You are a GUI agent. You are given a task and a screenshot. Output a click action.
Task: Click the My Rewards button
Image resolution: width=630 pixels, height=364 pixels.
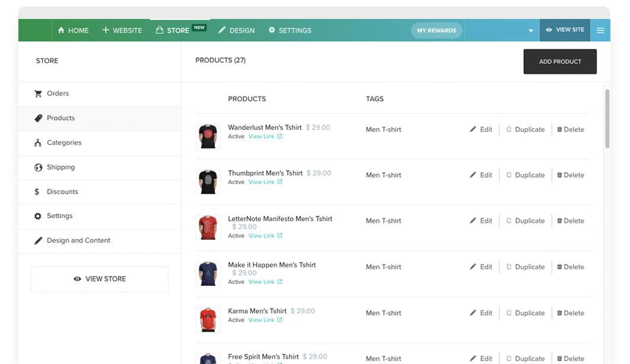coord(436,31)
